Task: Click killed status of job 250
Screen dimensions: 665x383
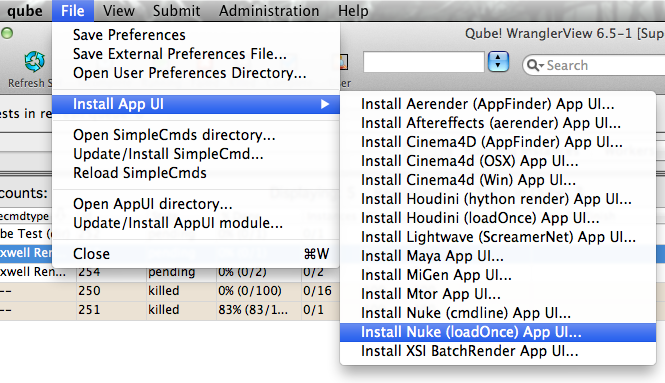Action: pyautogui.click(x=181, y=291)
